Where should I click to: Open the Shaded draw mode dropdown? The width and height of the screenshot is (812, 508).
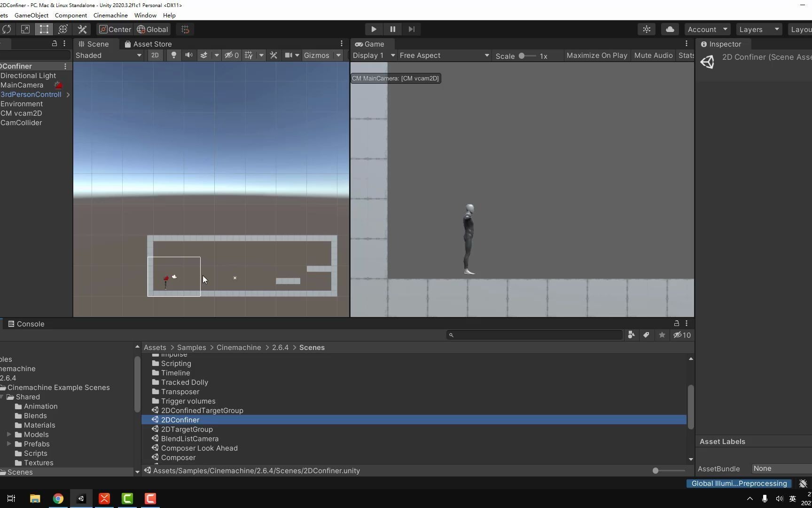[108, 55]
